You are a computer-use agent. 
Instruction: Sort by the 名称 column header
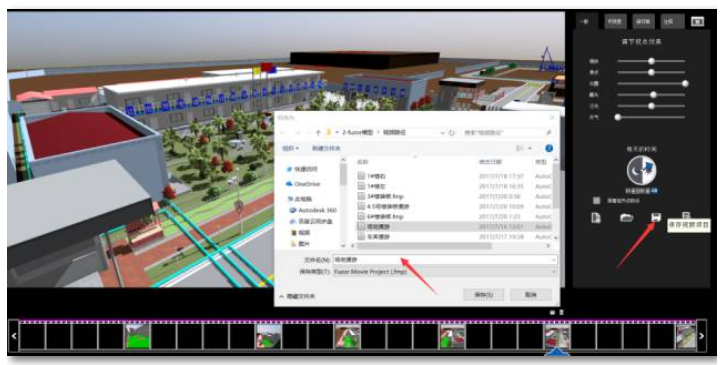coord(363,162)
